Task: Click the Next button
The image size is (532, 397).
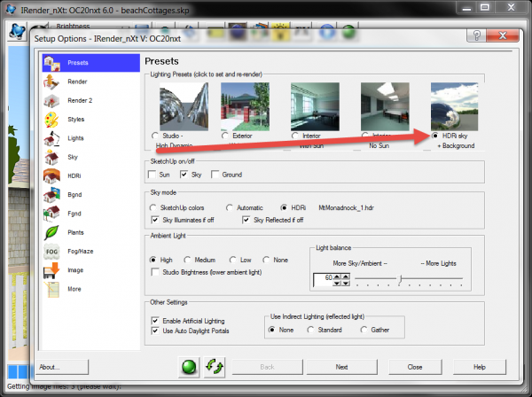Action: [340, 366]
